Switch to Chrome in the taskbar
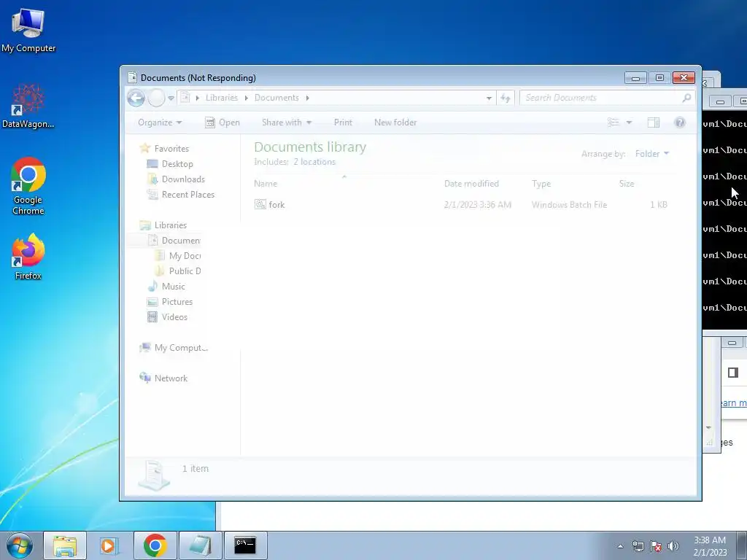The height and width of the screenshot is (560, 747). (x=155, y=545)
